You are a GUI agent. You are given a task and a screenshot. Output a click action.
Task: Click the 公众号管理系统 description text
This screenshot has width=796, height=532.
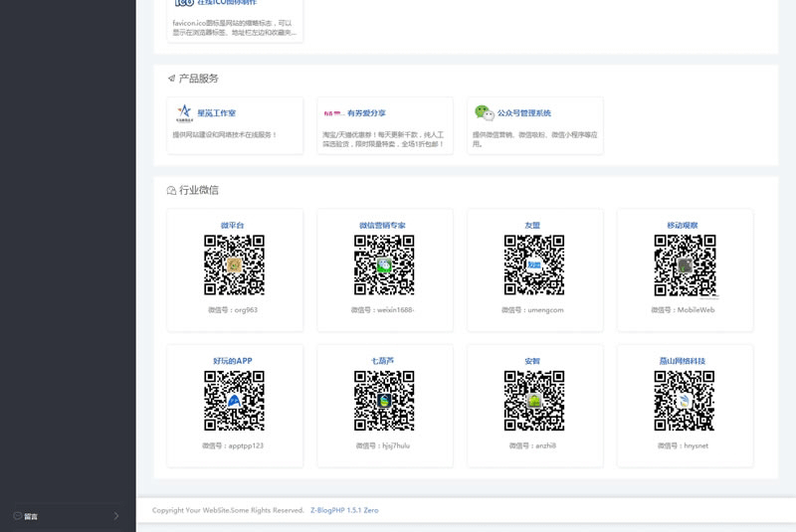534,139
